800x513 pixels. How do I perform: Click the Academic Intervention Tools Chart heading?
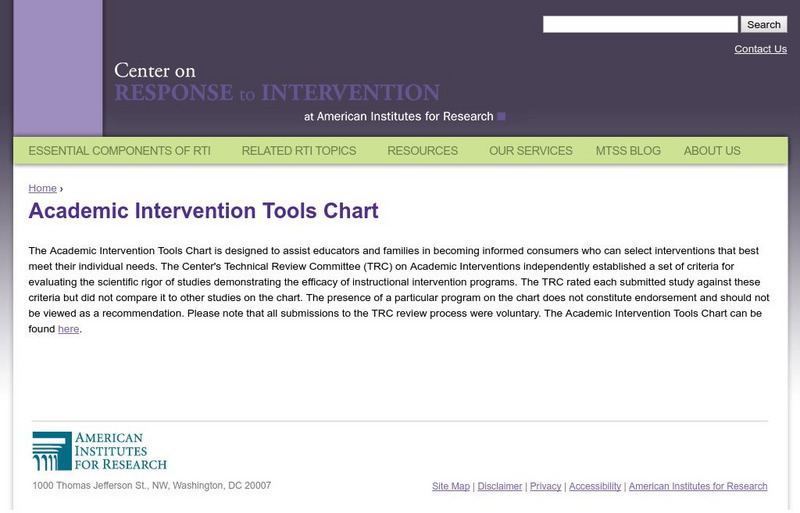(203, 210)
